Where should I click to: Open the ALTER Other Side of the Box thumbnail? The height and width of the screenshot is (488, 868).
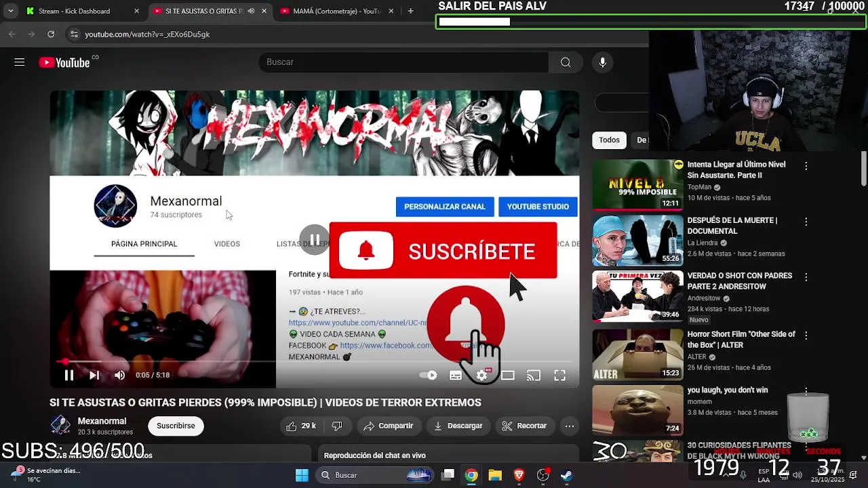pos(638,354)
